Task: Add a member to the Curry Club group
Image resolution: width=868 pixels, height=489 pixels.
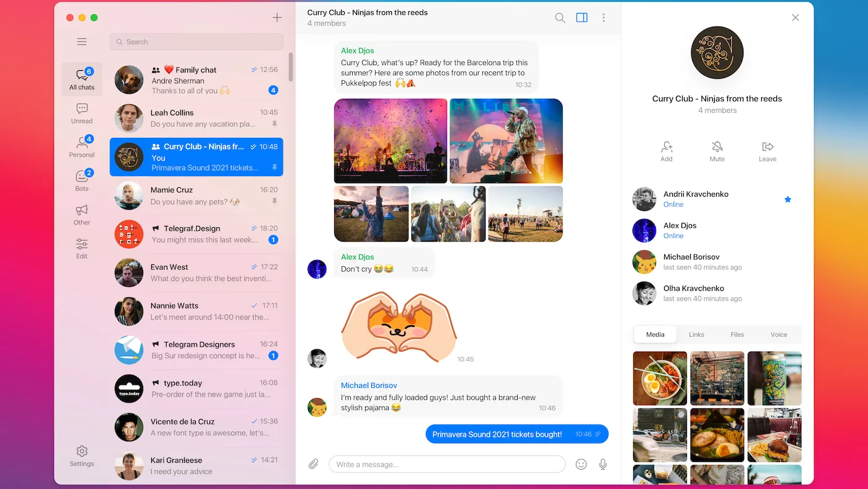Action: click(x=666, y=151)
